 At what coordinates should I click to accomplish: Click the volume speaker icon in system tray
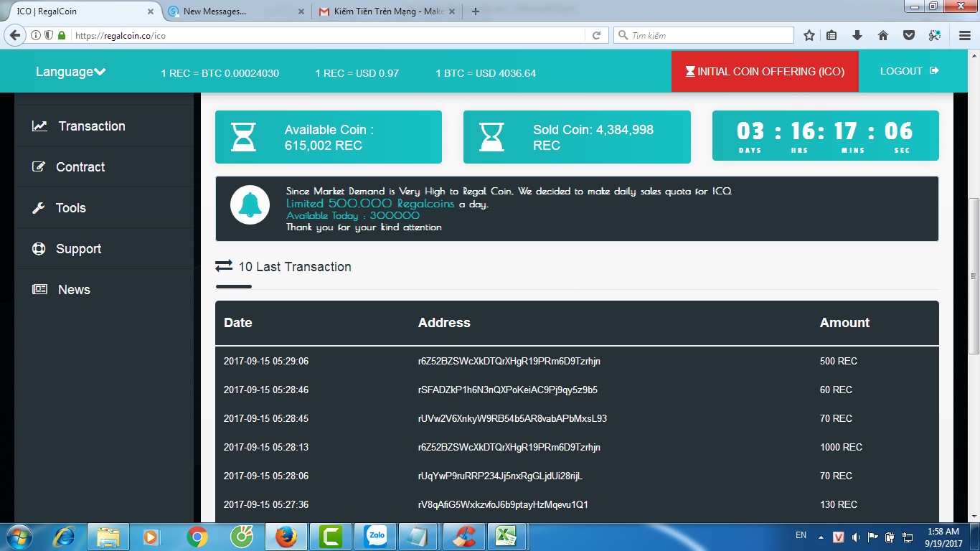tap(856, 537)
